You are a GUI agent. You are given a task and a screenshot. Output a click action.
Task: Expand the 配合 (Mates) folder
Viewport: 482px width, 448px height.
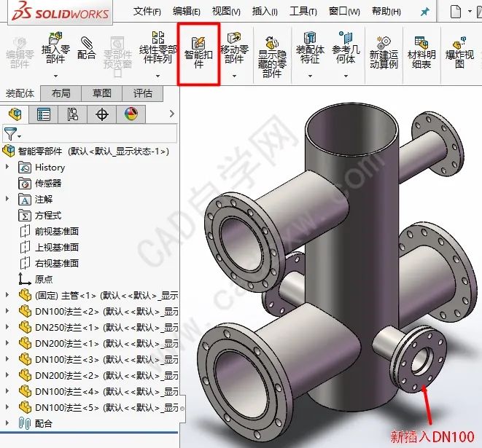click(x=7, y=423)
